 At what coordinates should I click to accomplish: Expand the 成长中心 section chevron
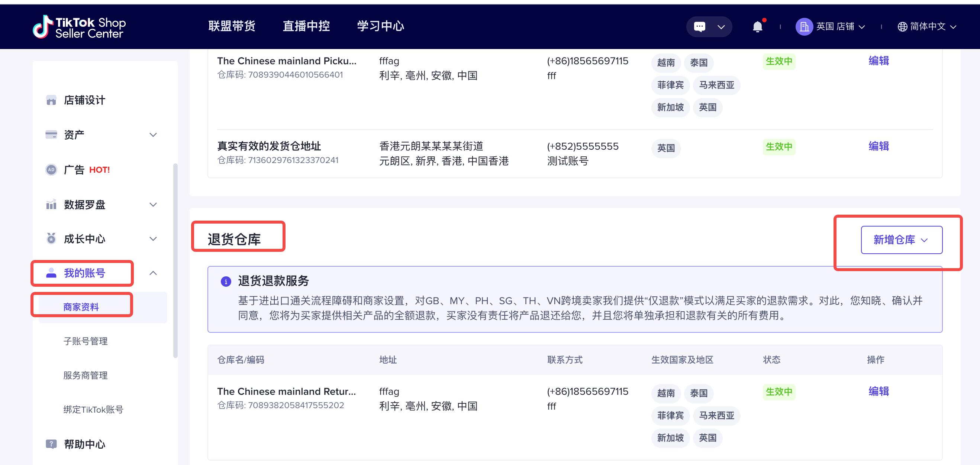(153, 239)
